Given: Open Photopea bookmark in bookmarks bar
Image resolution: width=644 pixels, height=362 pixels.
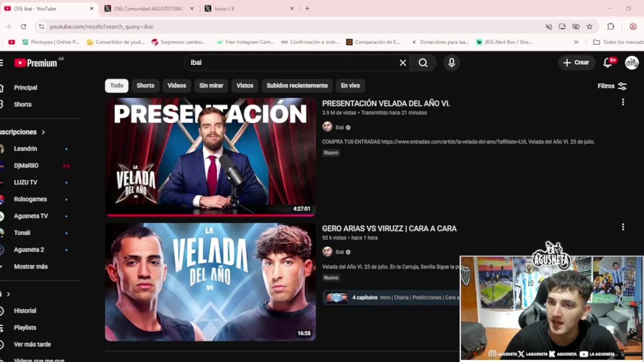Looking at the screenshot, I should (50, 42).
